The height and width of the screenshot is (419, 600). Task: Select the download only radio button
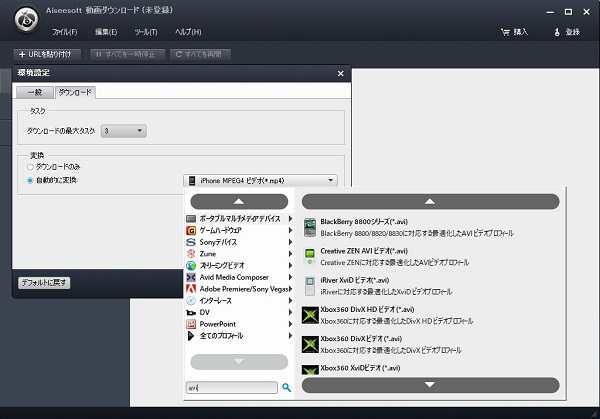(x=30, y=167)
